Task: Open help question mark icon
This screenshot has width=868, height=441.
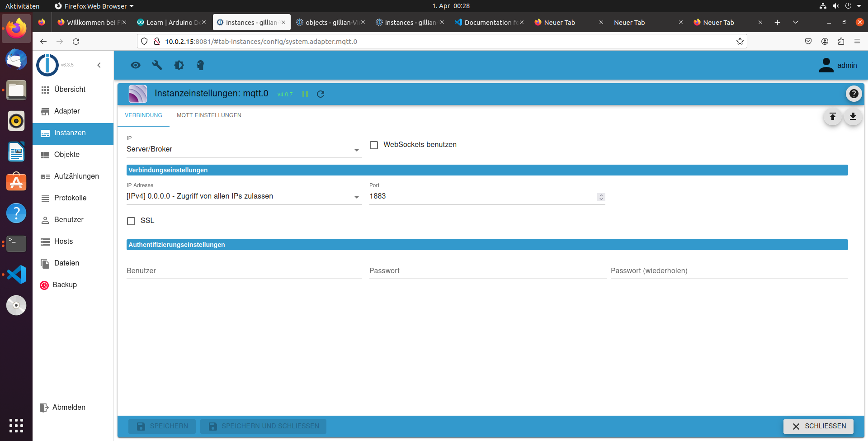Action: (854, 94)
